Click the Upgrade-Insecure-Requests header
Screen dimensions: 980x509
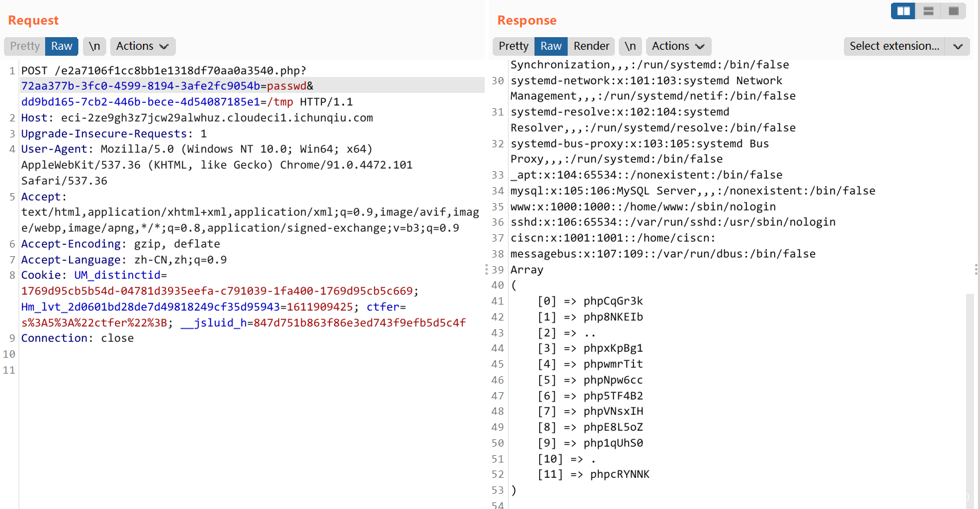114,133
